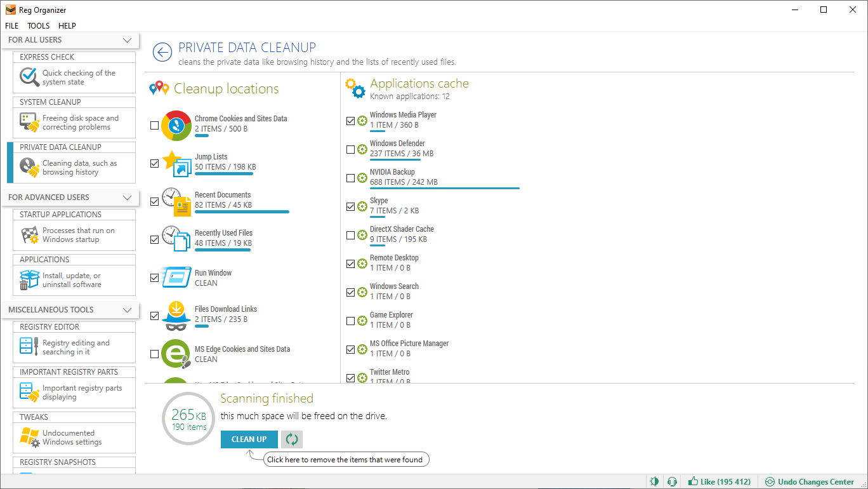Open the TOOLS menu

pos(38,25)
